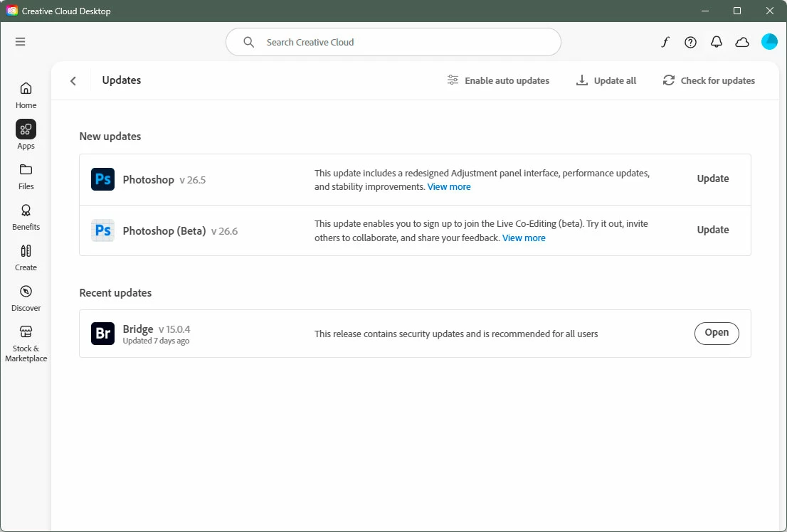Click Bridge security updates description

coord(455,334)
